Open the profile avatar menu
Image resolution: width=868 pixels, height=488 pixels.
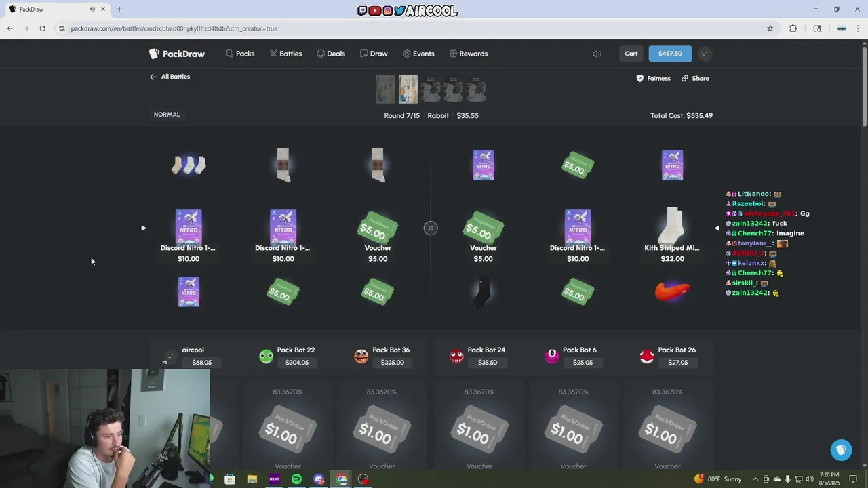click(x=705, y=54)
